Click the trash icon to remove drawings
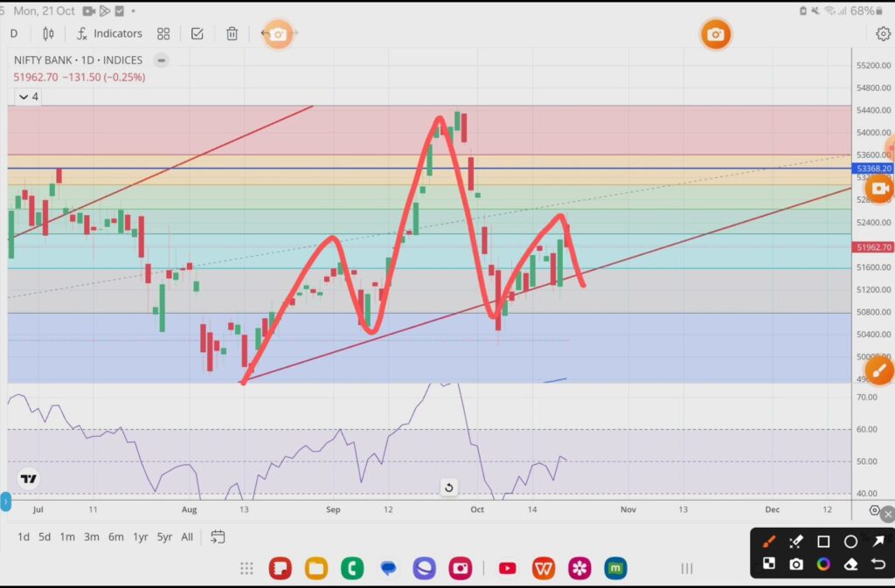895x588 pixels. click(x=232, y=34)
